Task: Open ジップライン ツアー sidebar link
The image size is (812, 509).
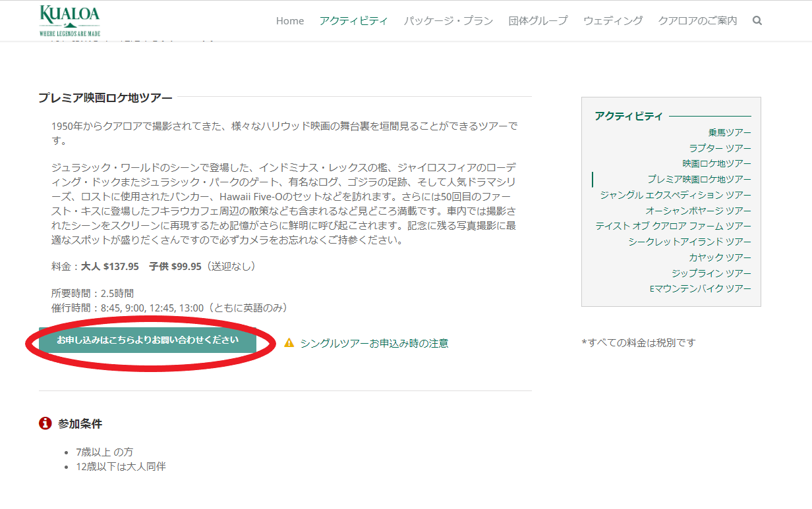Action: pyautogui.click(x=711, y=273)
